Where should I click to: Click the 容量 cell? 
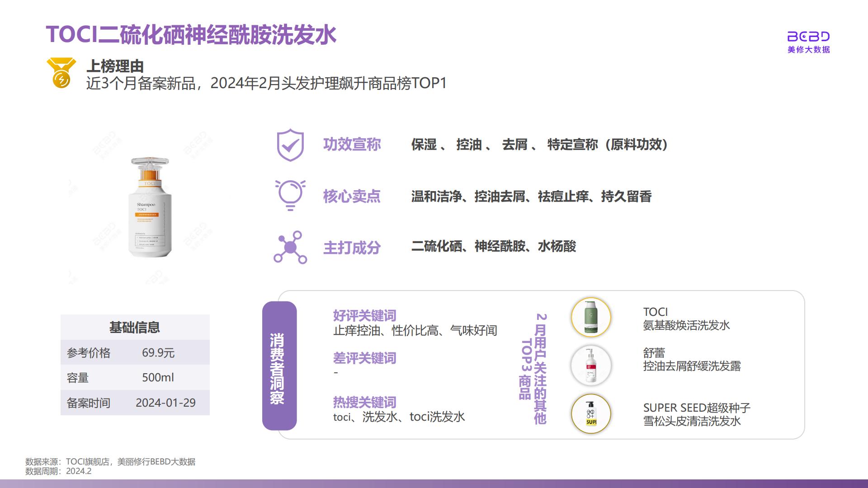pos(78,378)
